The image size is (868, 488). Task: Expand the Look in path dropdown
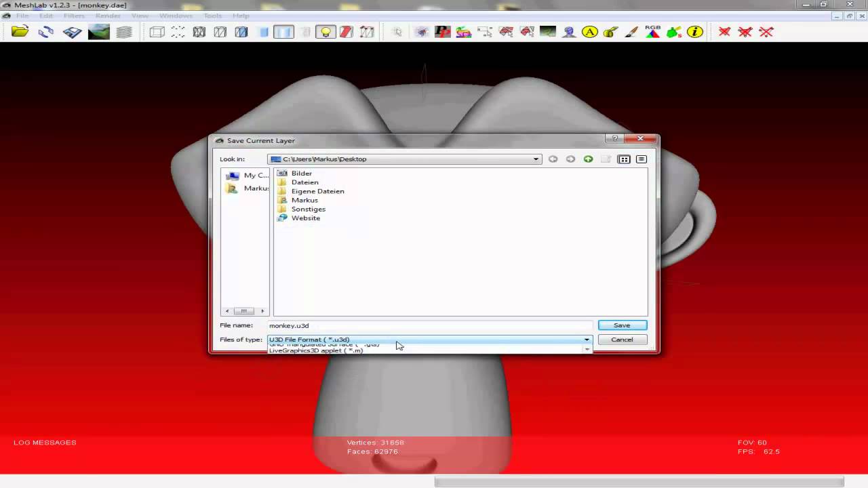[536, 159]
